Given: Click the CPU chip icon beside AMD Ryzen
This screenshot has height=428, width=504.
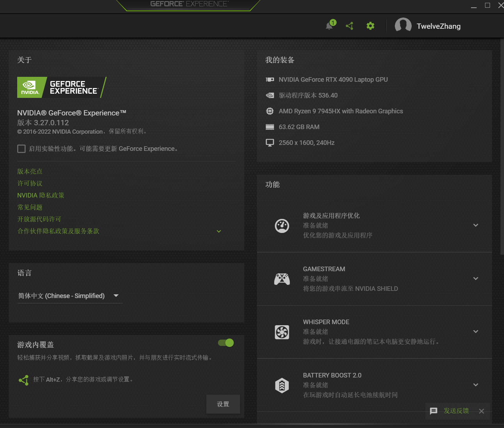Looking at the screenshot, I should [270, 111].
